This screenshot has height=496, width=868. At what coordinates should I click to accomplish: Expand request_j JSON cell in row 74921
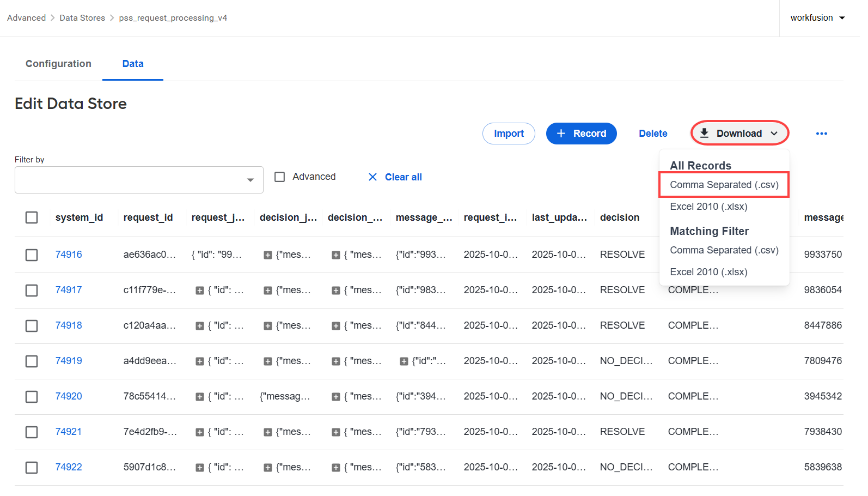[200, 432]
